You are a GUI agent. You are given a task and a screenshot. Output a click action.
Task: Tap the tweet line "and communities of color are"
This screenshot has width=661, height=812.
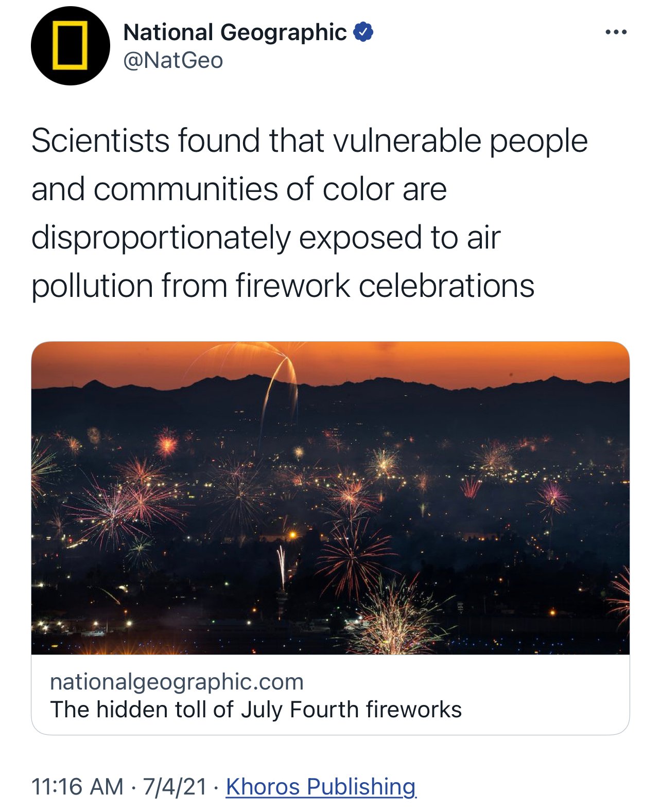(x=239, y=189)
